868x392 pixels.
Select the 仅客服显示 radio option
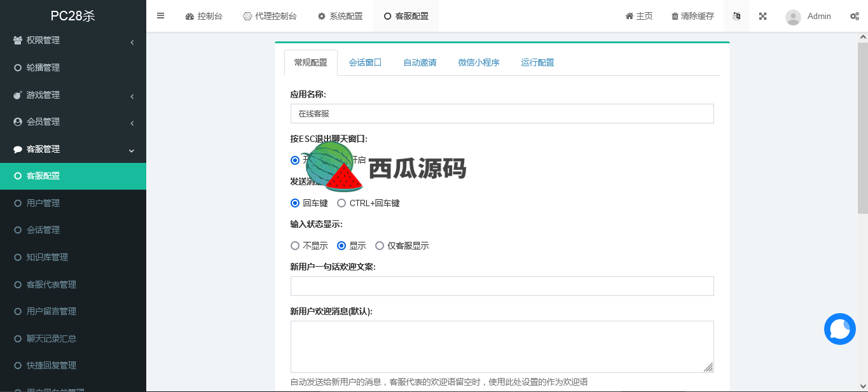380,246
